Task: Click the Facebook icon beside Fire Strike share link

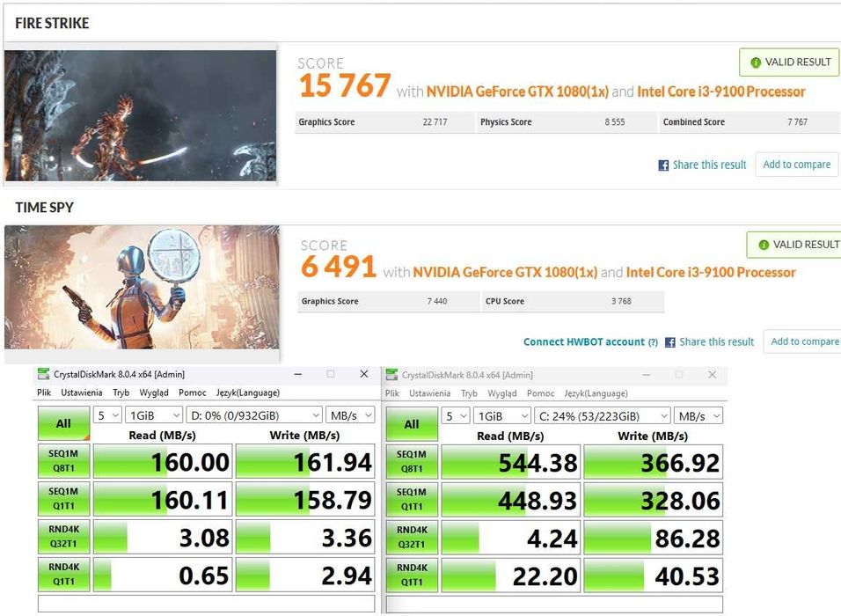Action: tap(663, 165)
